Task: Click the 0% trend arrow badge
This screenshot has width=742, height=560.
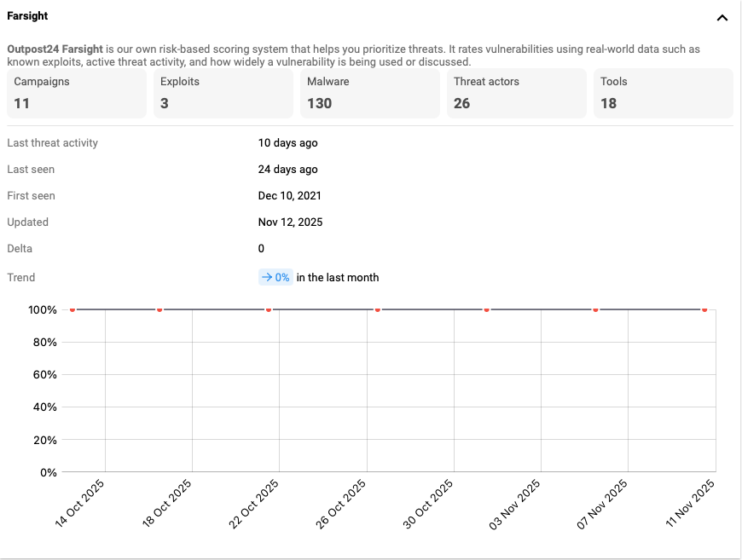Action: point(275,277)
